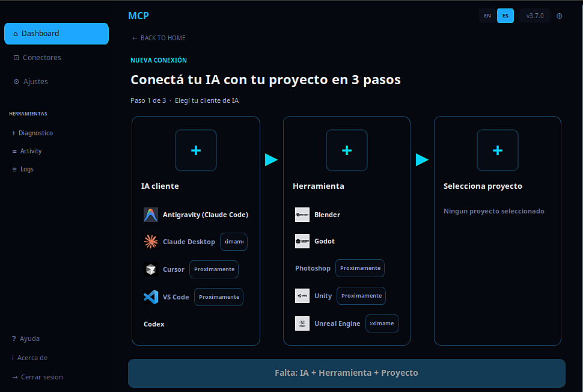Click the BACK TO HOME link
583x392 pixels.
(x=159, y=38)
